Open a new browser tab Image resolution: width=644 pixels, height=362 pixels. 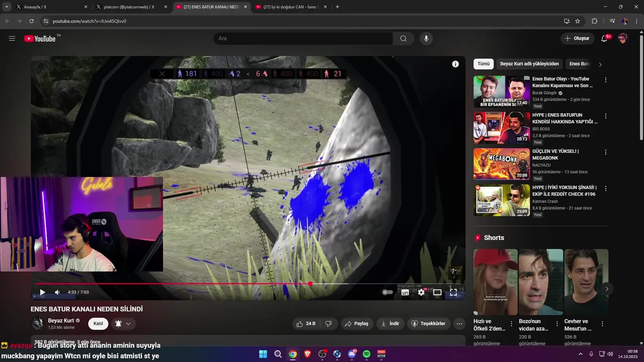(x=337, y=7)
